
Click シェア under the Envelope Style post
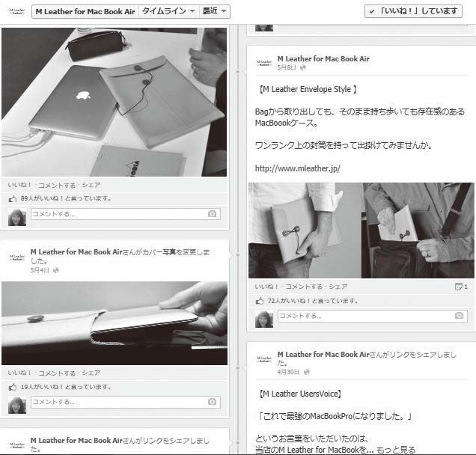[338, 286]
